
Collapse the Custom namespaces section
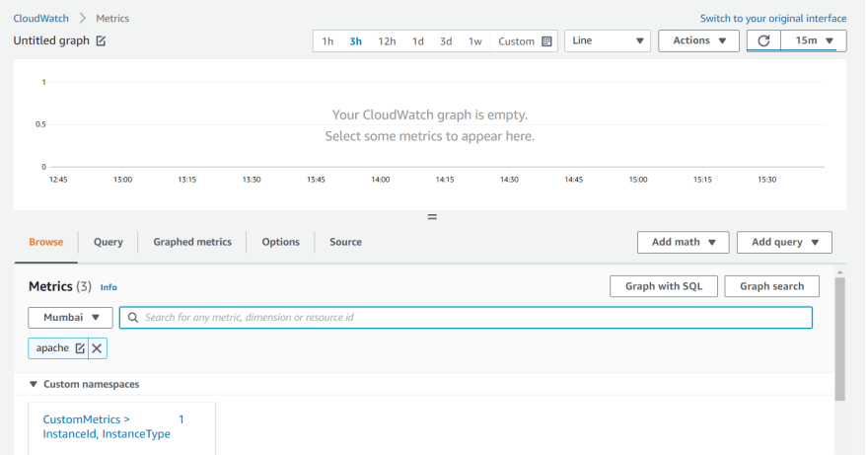[34, 384]
